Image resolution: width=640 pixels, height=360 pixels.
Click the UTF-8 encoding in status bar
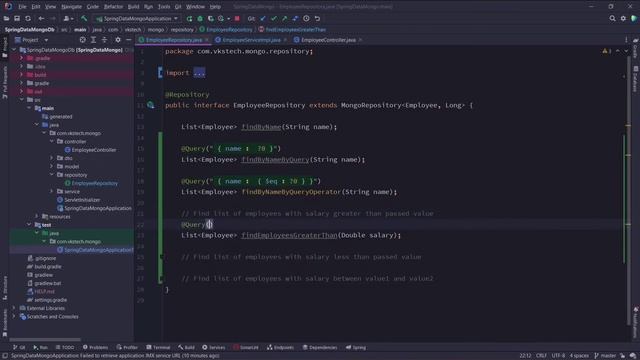pyautogui.click(x=558, y=356)
